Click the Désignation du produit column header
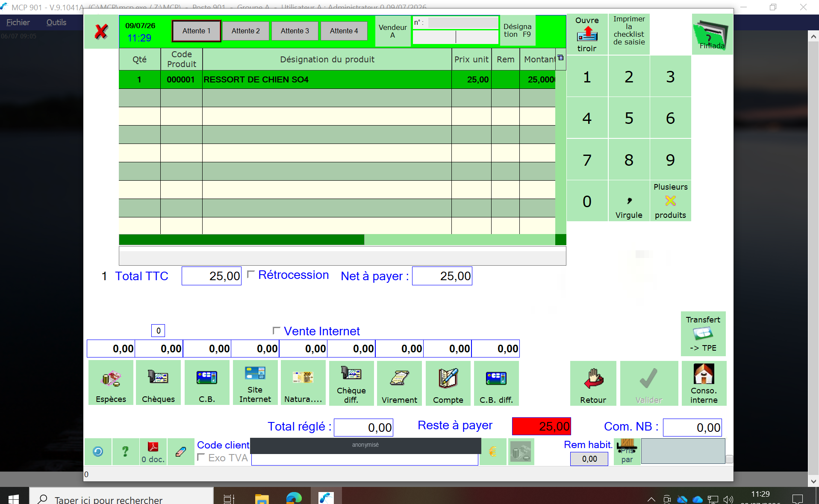This screenshot has width=819, height=504. (327, 59)
